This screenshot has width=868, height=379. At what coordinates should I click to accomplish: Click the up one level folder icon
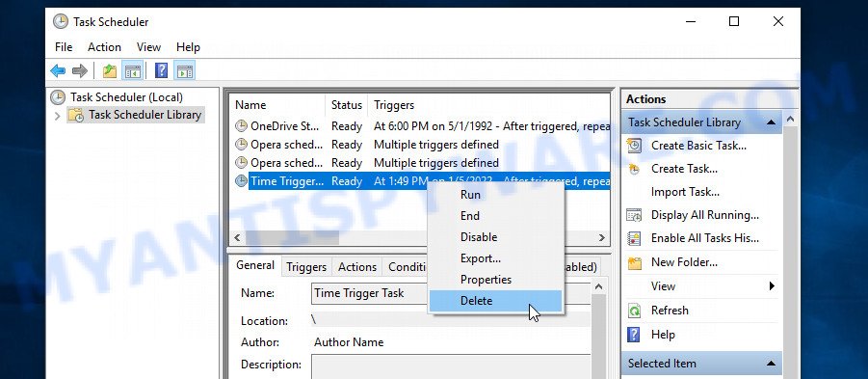pyautogui.click(x=110, y=71)
